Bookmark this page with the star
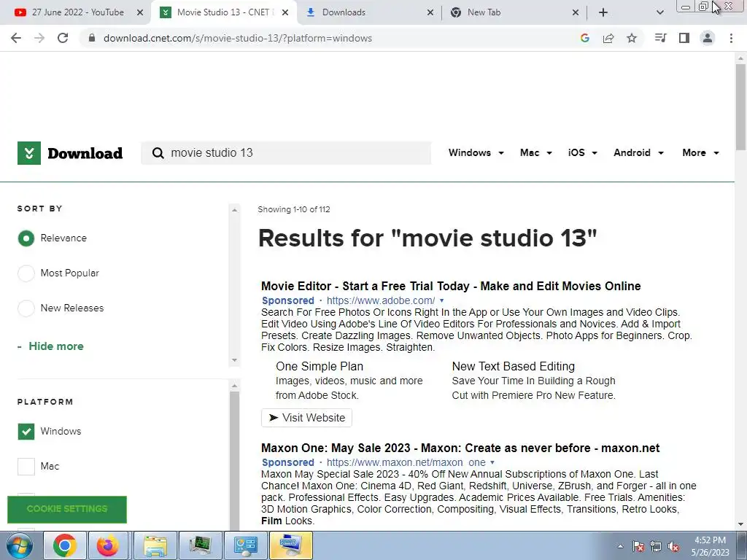Screen dimensions: 747x560 pos(632,38)
